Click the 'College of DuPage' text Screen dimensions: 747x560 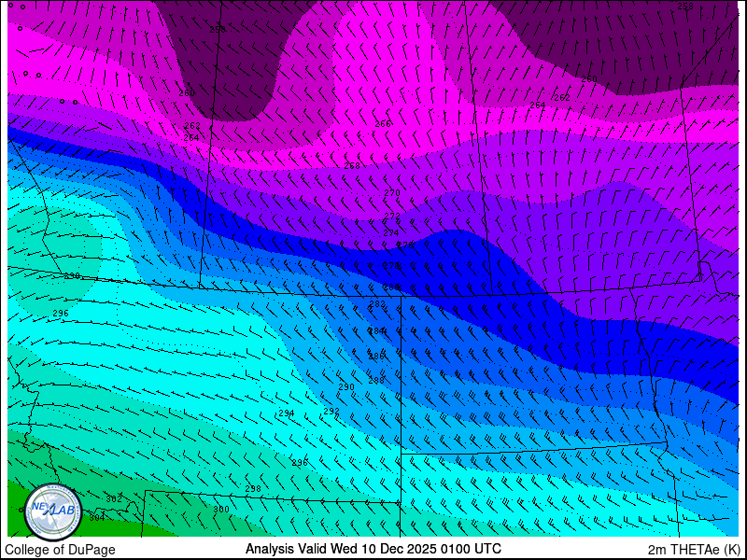coord(60,550)
